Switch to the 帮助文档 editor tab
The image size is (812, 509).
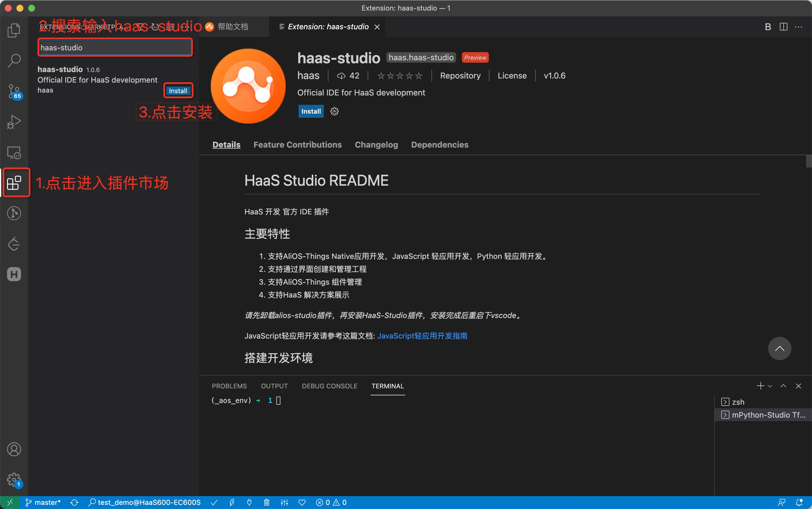coord(233,27)
